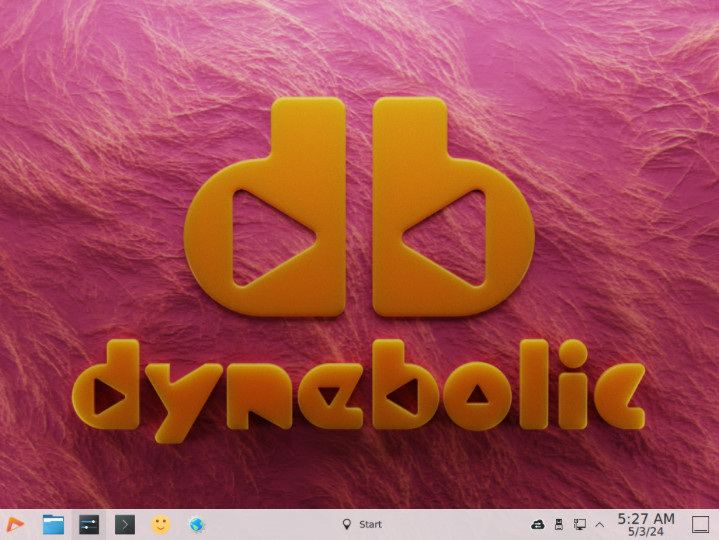Open System Settings from the taskbar
Viewport: 719px width, 540px height.
pos(89,524)
